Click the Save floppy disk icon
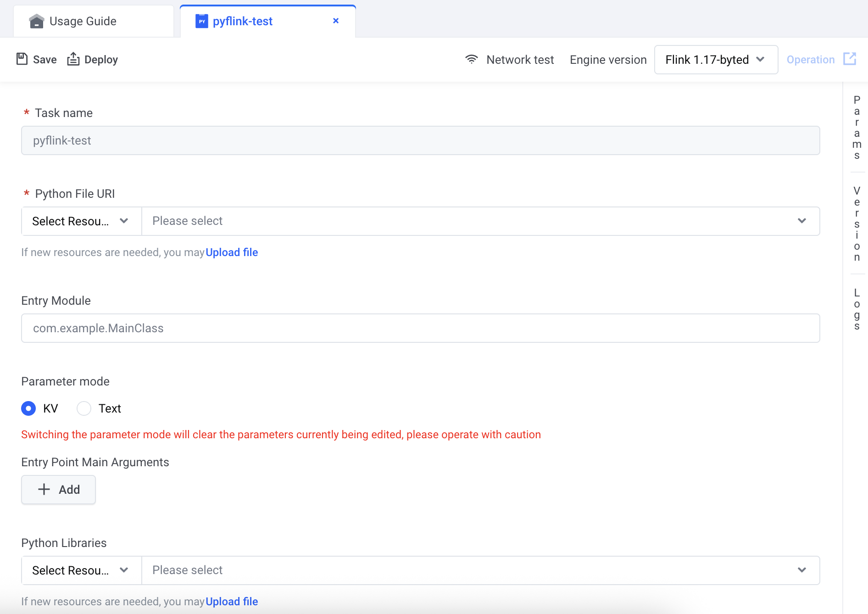868x614 pixels. [x=22, y=59]
